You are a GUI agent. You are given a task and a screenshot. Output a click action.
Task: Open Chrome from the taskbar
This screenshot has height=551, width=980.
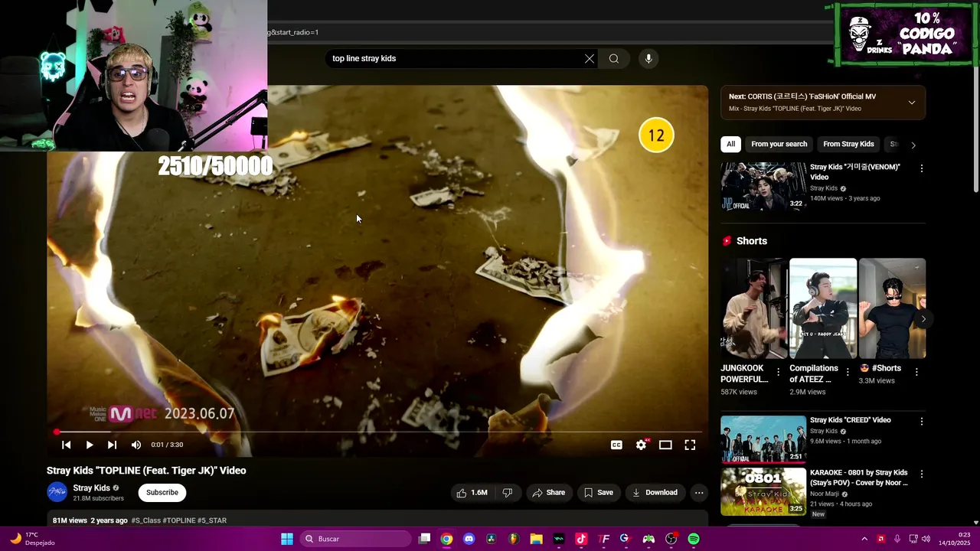[446, 539]
